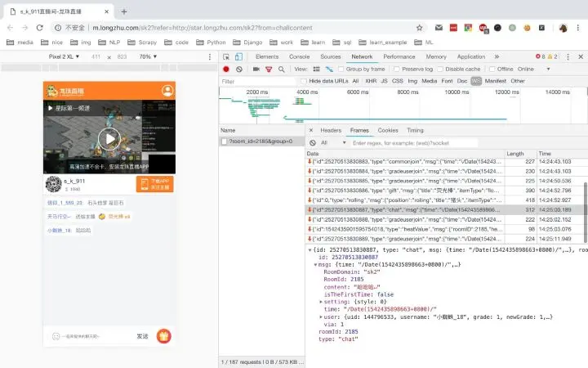
Task: Click the chat message input field
Action: (97, 336)
